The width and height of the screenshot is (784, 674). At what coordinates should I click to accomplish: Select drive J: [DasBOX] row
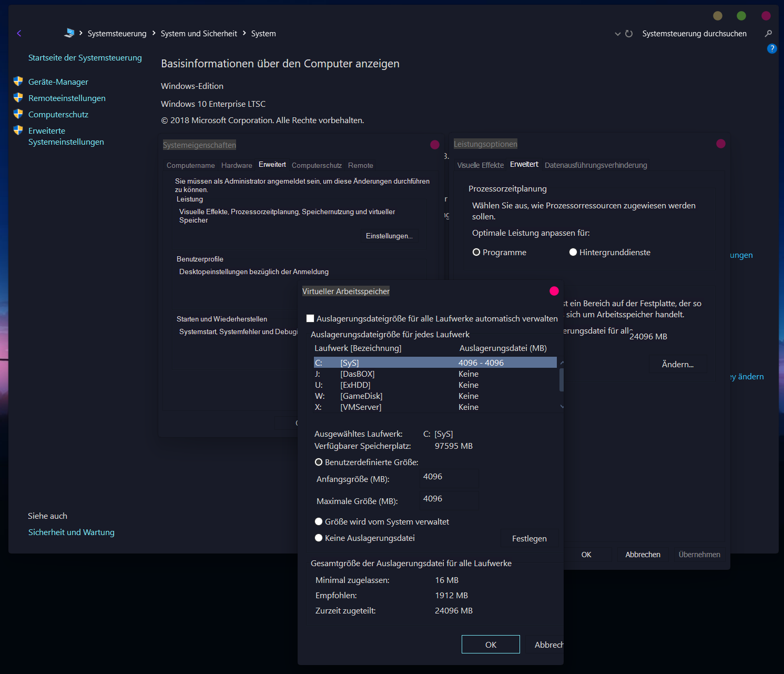coord(435,374)
